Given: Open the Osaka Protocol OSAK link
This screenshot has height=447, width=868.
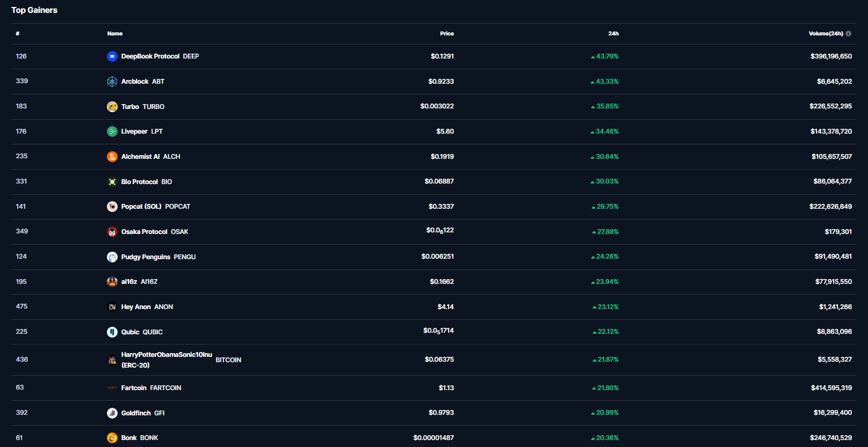Looking at the screenshot, I should point(155,232).
